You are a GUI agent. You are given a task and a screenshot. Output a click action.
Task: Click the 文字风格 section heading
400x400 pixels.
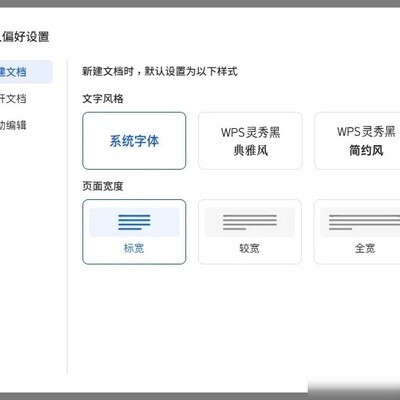(103, 99)
